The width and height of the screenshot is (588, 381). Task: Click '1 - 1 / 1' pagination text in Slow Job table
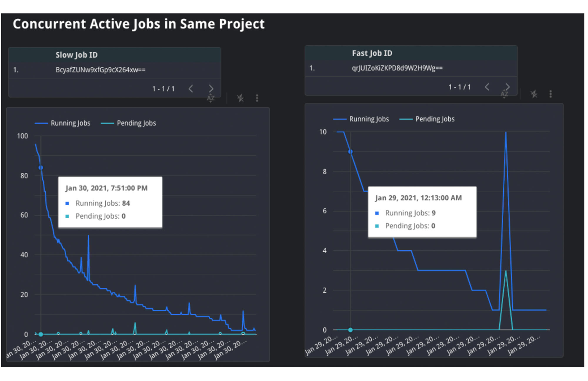[163, 89]
